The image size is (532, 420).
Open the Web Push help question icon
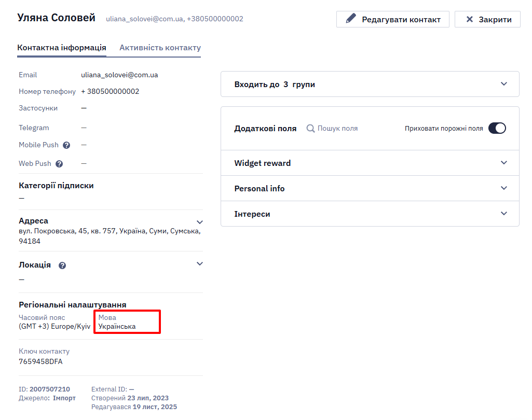coord(59,164)
